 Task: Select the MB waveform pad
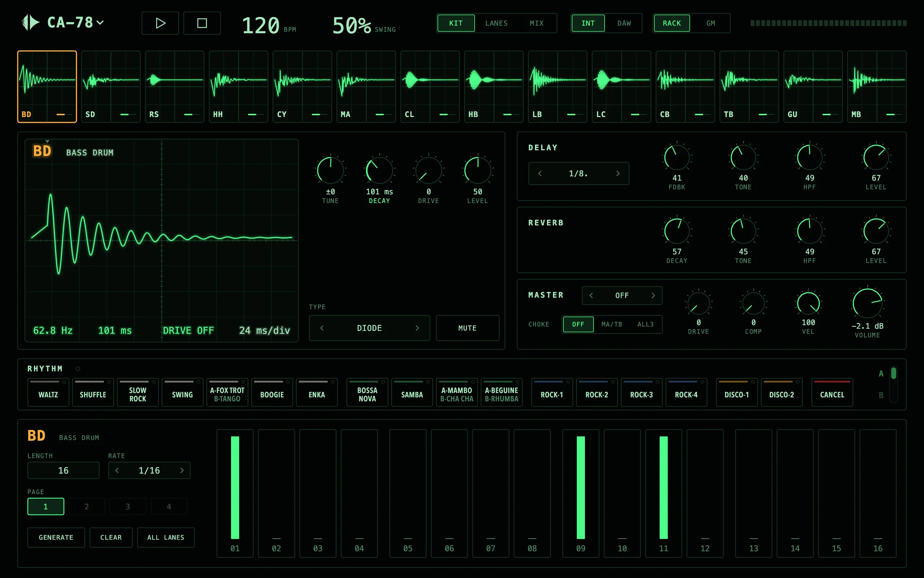(x=877, y=87)
